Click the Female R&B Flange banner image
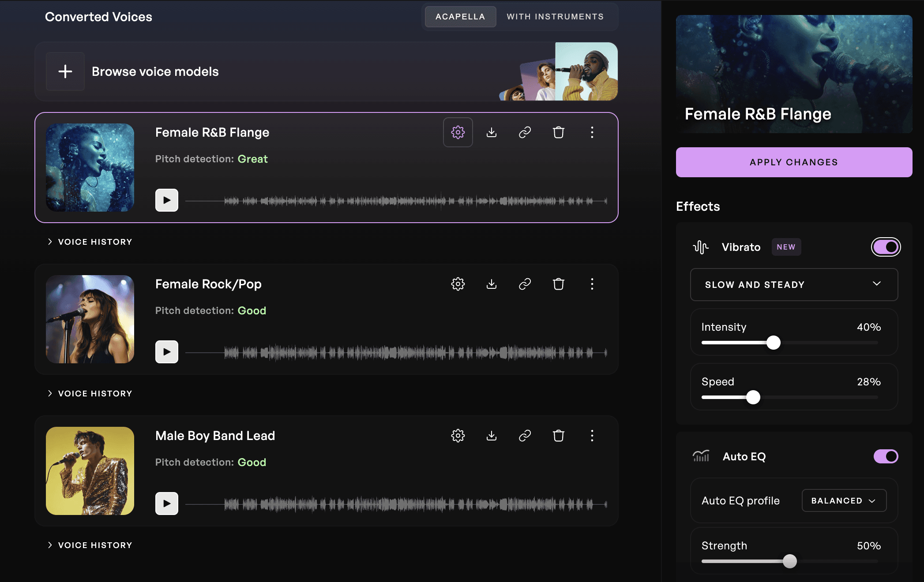Image resolution: width=924 pixels, height=582 pixels. pyautogui.click(x=794, y=74)
